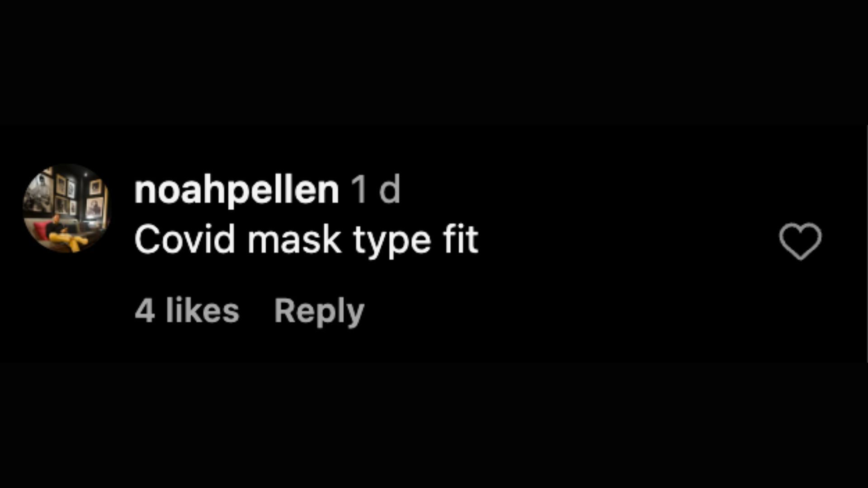Click the 1 d timestamp
The width and height of the screenshot is (868, 488).
(376, 190)
